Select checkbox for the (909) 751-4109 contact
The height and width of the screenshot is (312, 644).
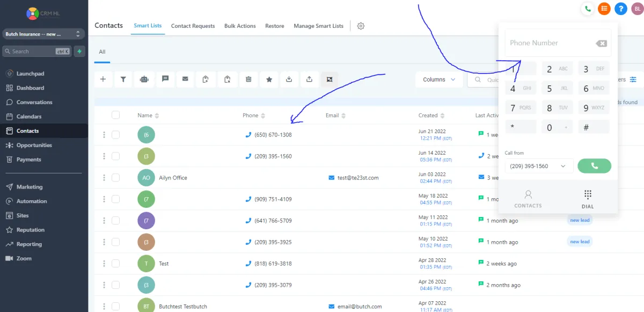point(115,199)
